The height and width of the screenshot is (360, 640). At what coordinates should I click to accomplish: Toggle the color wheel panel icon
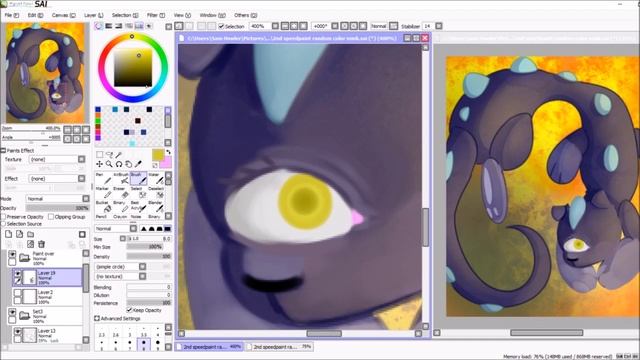point(99,26)
